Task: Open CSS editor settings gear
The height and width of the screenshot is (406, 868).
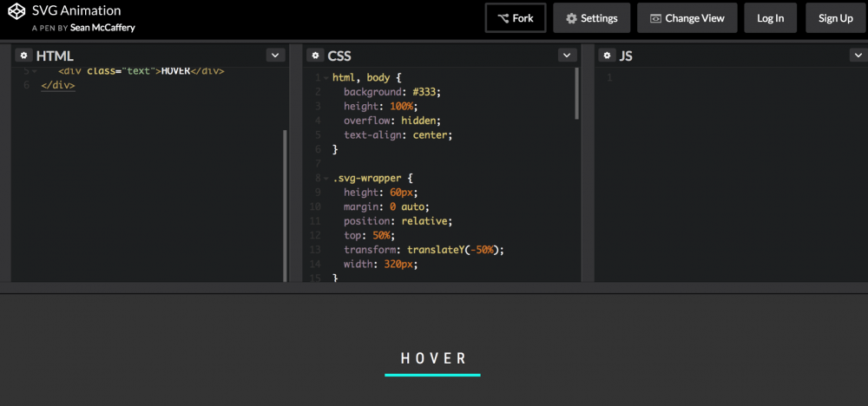Action: coord(316,56)
